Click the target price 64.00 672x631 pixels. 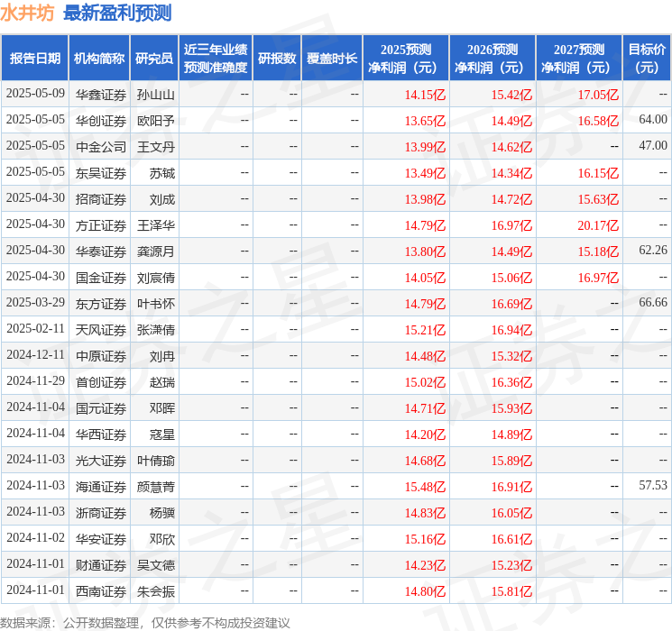[x=653, y=120]
